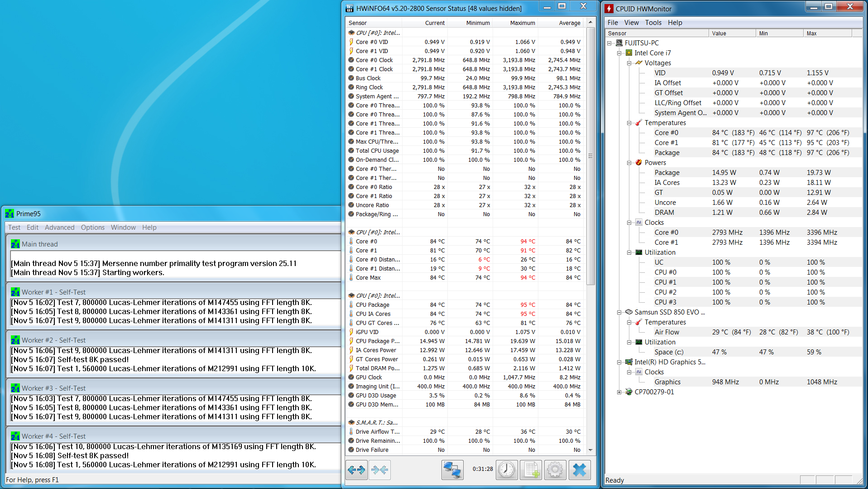Collapse the Intel Core i7 Clocks group
868x489 pixels.
click(x=629, y=223)
